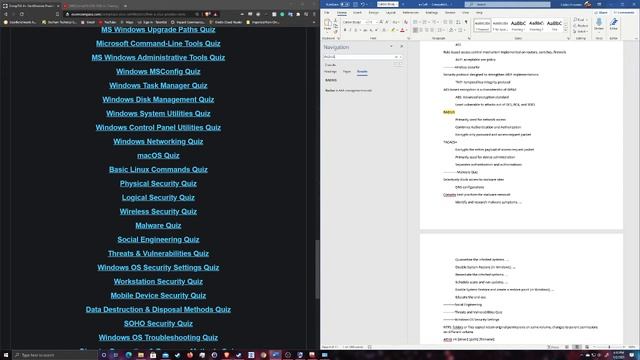Click the Center alignment icon in Word
This screenshot has height=360, width=640.
421,30
